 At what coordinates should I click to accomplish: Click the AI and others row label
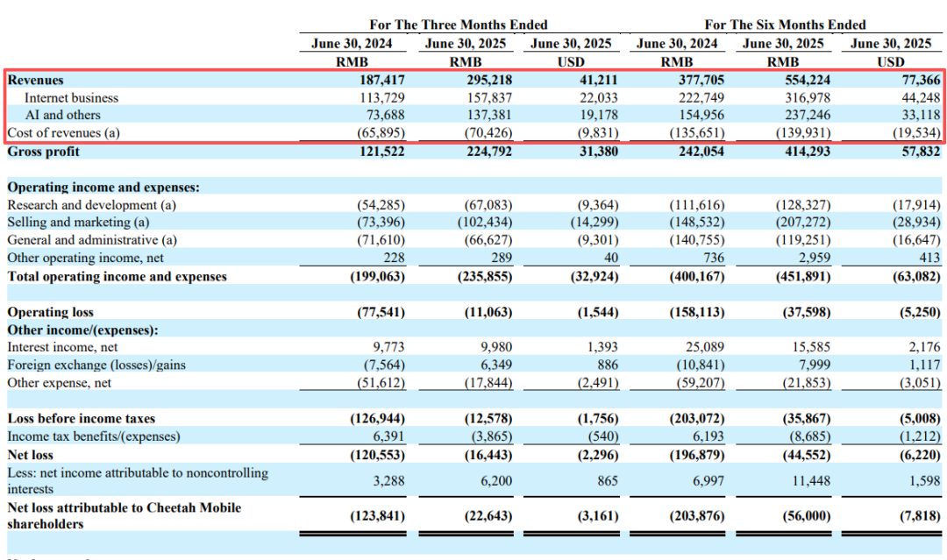click(x=62, y=116)
